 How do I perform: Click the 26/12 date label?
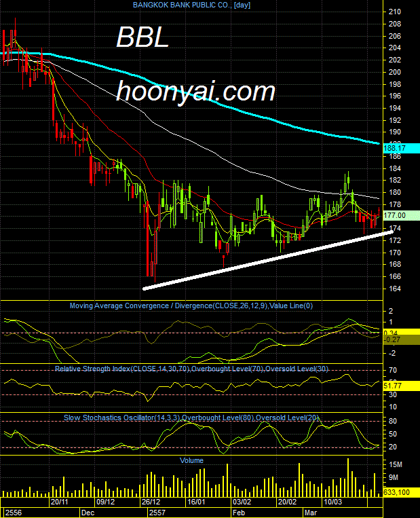151,502
